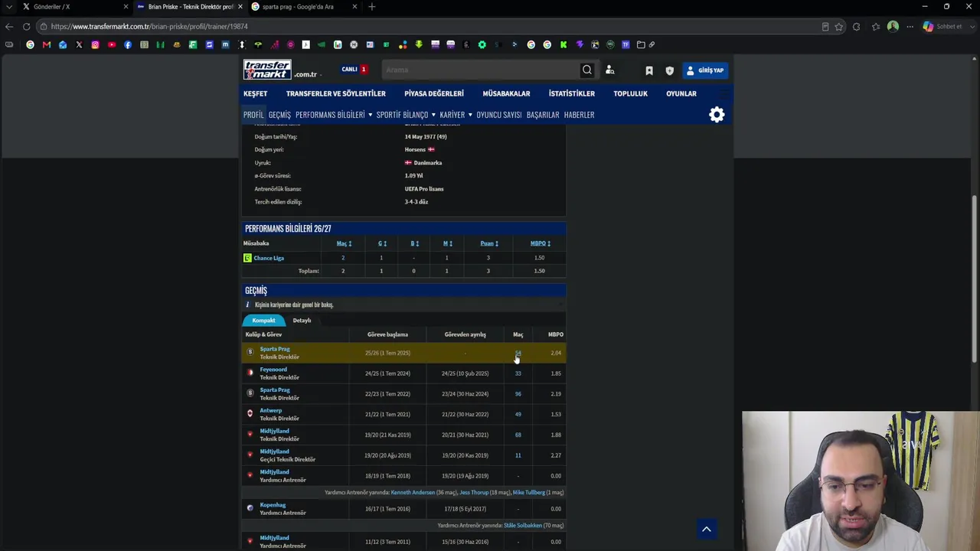Close the Brian Priske tab
Viewport: 980px width, 551px height.
point(240,7)
